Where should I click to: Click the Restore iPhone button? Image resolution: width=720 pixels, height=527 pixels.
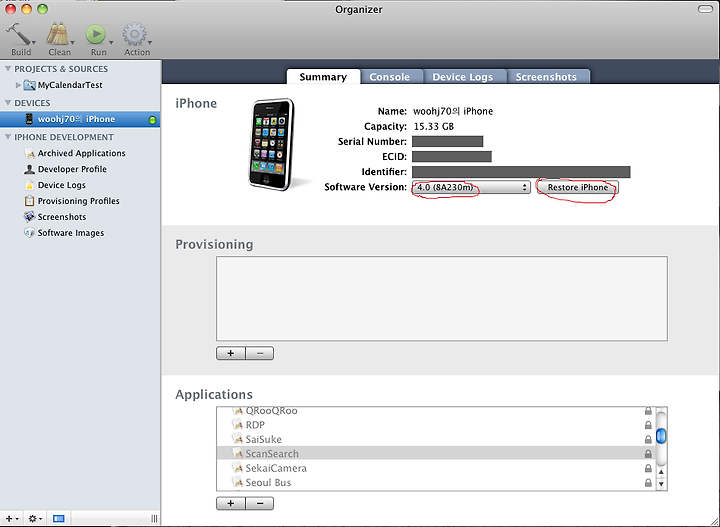pyautogui.click(x=578, y=187)
